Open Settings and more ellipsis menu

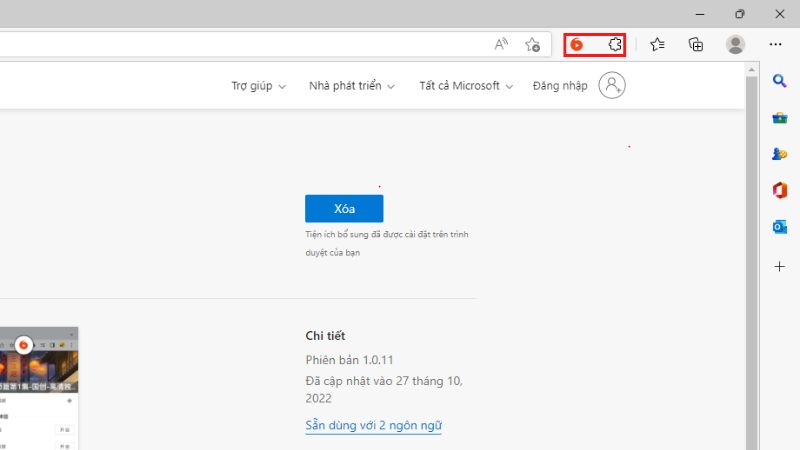[775, 44]
